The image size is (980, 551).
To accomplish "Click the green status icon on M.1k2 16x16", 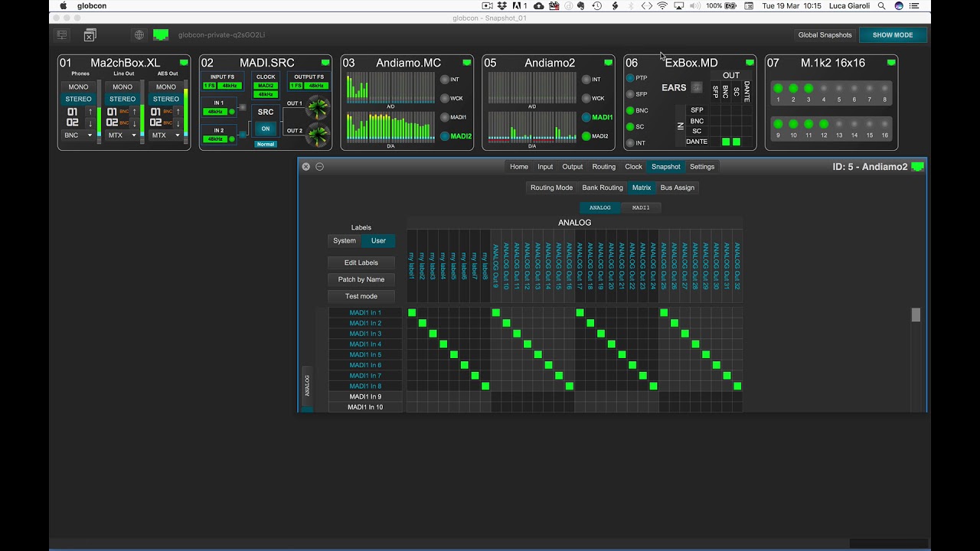I will 891,63.
